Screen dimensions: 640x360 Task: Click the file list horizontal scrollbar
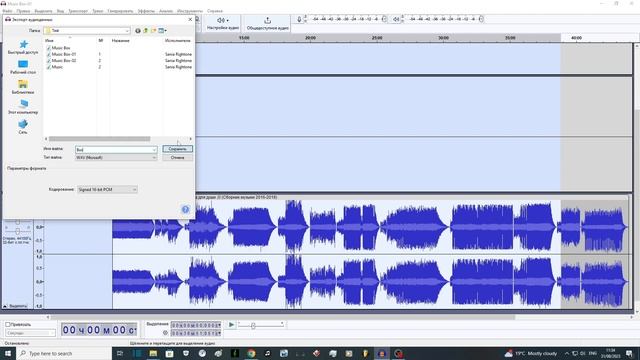100,139
